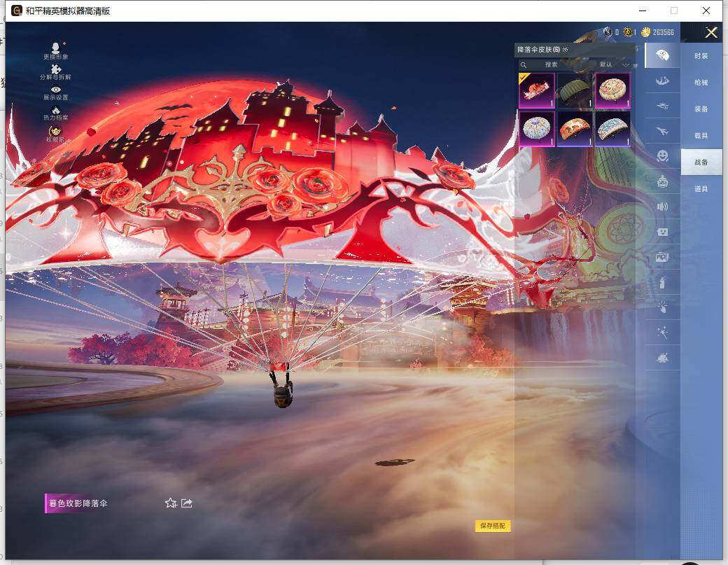Select the spray can category icon
Screen dimensions: 728x565
pyautogui.click(x=662, y=282)
